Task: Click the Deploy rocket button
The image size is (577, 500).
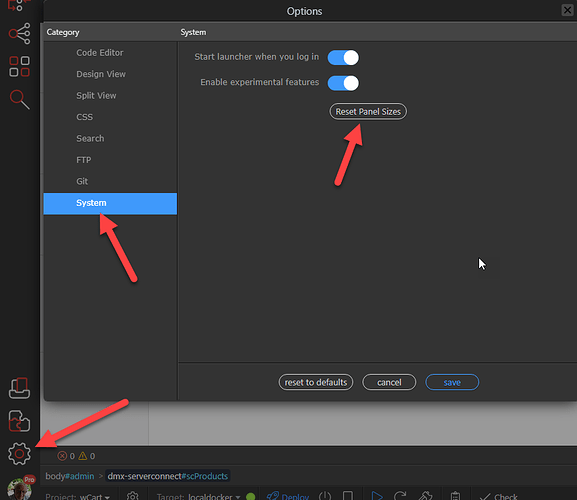Action: [x=288, y=496]
